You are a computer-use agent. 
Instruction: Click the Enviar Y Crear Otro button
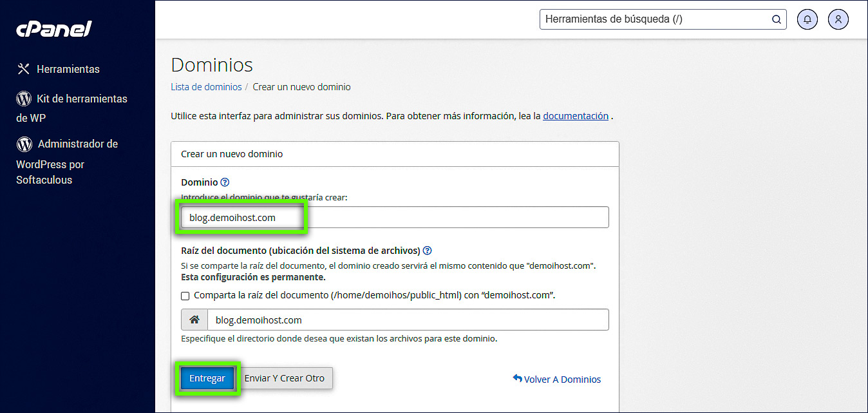[285, 378]
